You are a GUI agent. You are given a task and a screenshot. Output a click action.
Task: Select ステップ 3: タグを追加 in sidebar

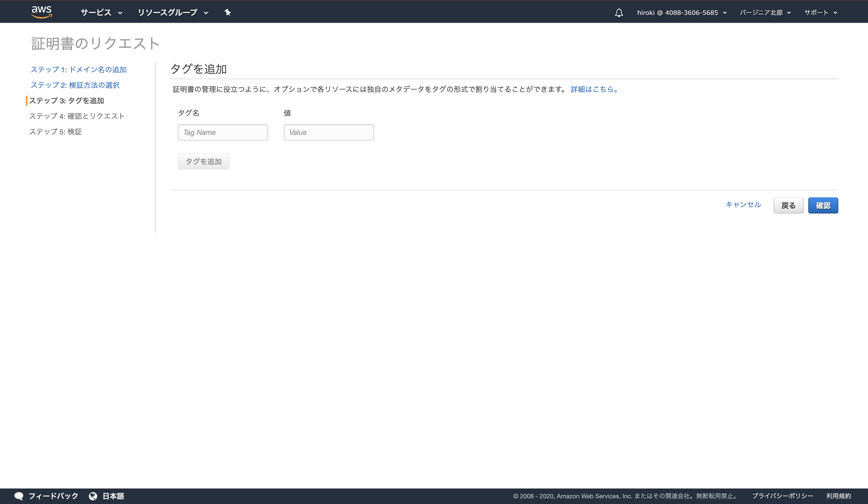(66, 101)
